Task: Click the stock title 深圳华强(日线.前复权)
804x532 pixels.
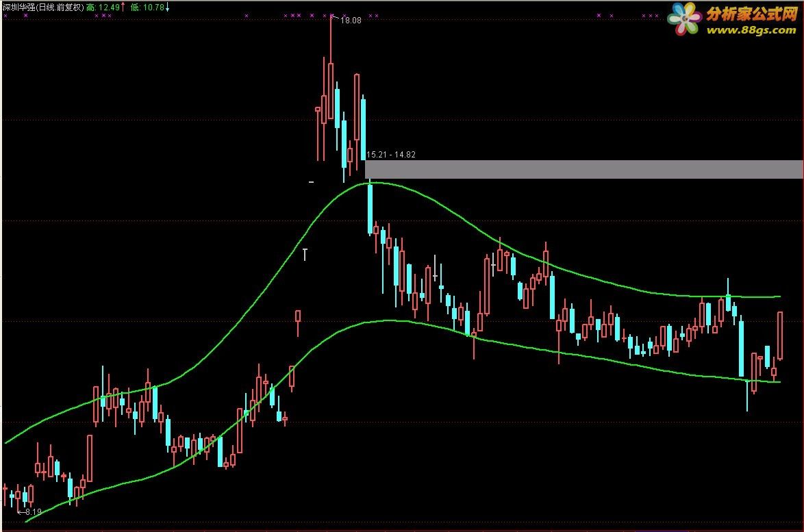Action: (43, 7)
